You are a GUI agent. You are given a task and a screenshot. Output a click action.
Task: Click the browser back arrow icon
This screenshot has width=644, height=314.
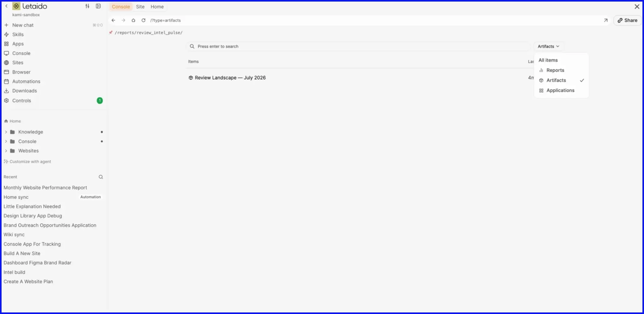point(113,20)
